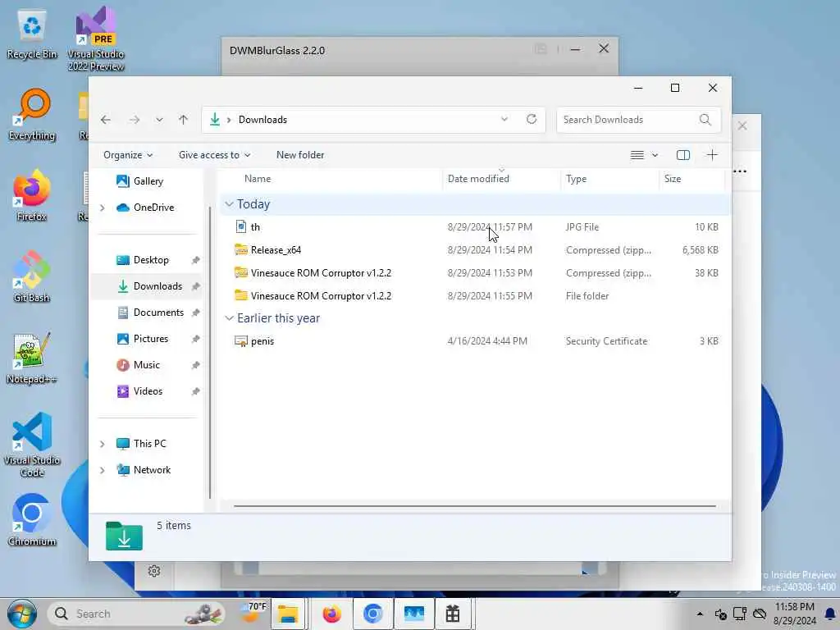
Task: Click the navigation pane vertical scrollbar
Action: (x=210, y=354)
